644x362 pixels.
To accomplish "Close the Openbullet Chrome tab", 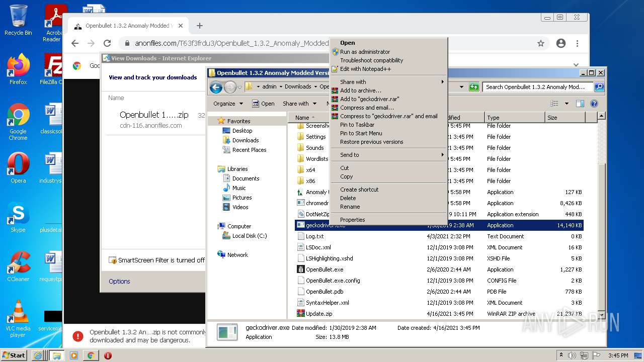I will coord(181,26).
